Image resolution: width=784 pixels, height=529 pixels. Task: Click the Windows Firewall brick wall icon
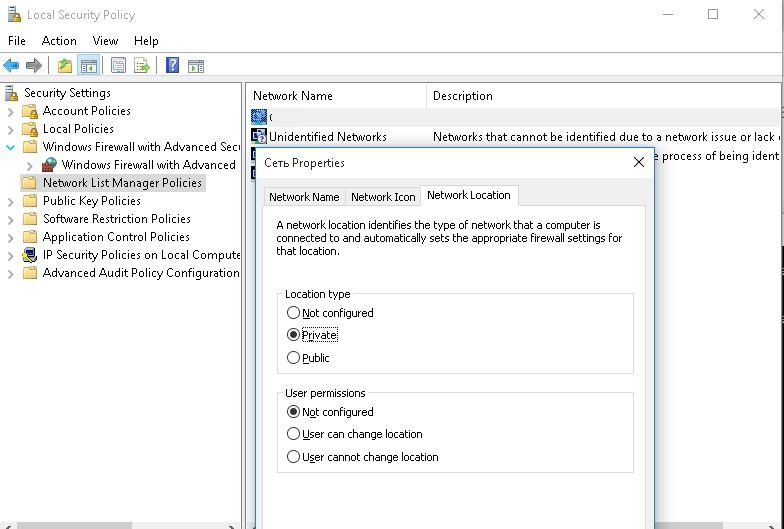coord(49,164)
